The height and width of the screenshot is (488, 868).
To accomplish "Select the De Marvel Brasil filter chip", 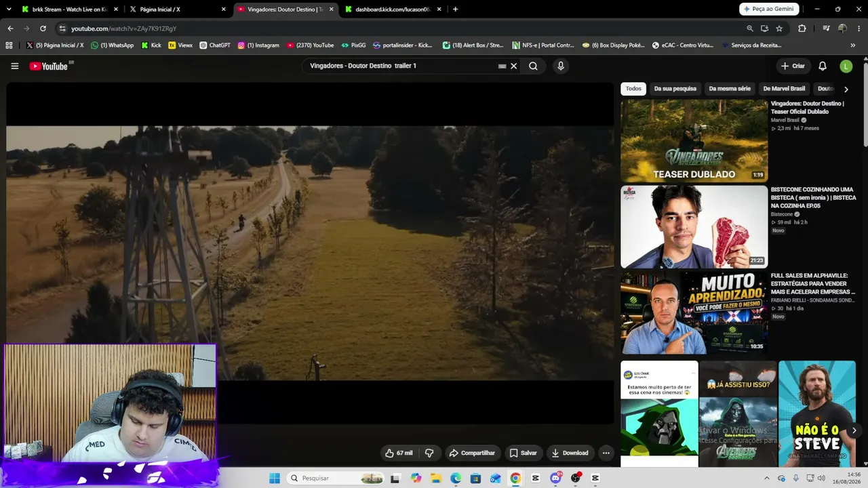I will (x=784, y=89).
